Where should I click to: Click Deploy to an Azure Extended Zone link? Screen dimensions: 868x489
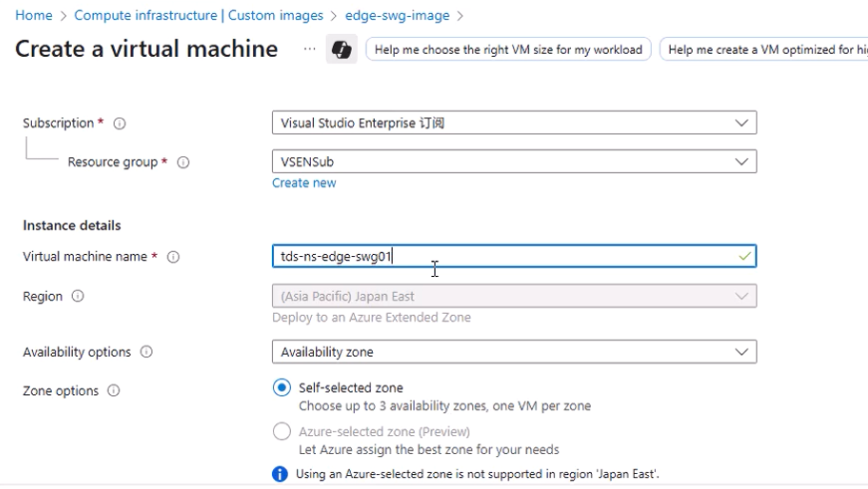[x=372, y=318]
